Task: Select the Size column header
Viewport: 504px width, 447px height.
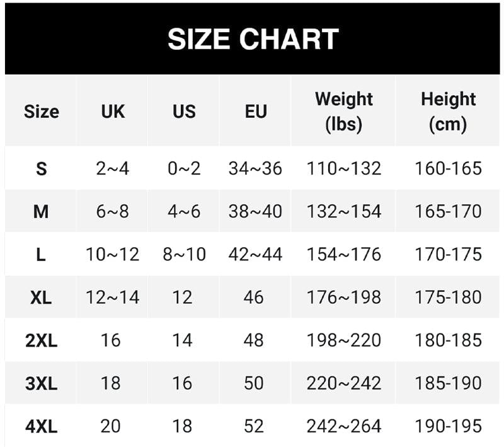Action: coord(41,112)
